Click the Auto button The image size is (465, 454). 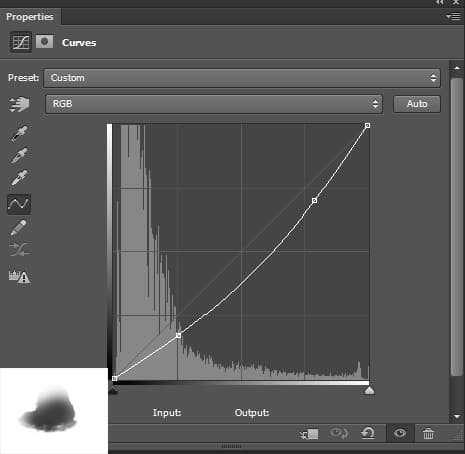(x=417, y=104)
